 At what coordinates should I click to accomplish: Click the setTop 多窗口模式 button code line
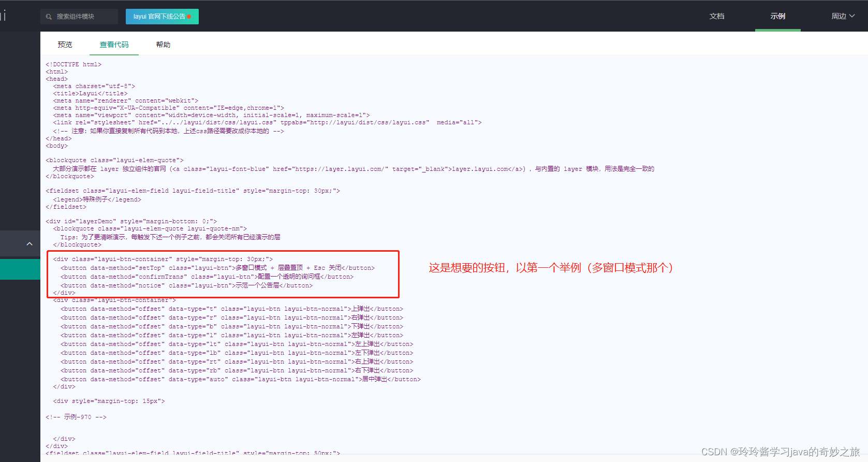click(217, 268)
